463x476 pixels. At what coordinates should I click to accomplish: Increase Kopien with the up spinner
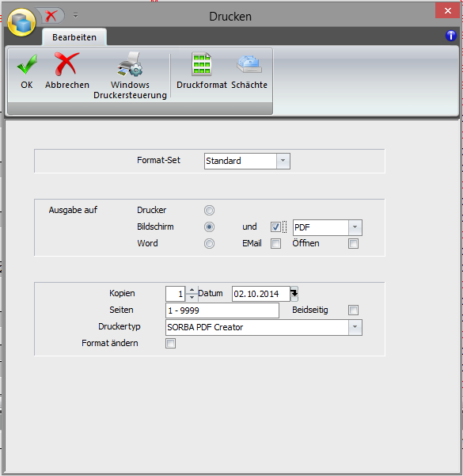click(192, 290)
